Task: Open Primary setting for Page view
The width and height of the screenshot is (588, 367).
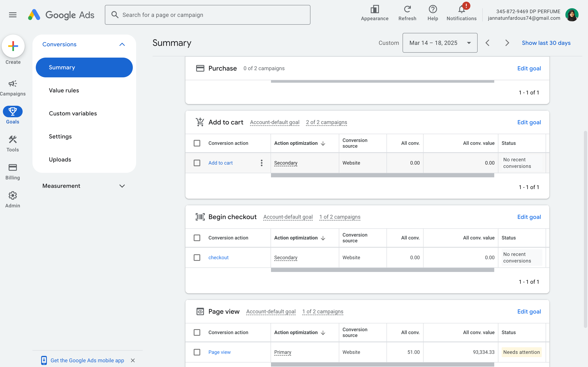Action: point(283,352)
